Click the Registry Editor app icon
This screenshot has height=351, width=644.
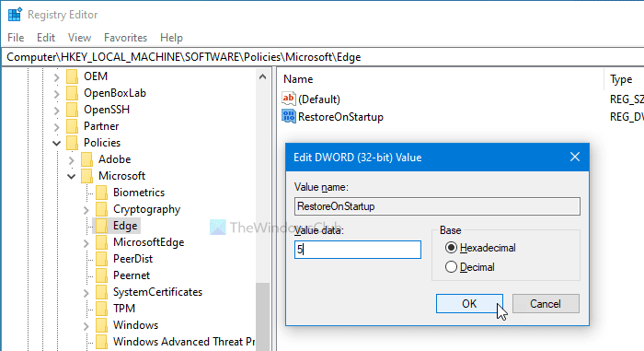click(15, 15)
